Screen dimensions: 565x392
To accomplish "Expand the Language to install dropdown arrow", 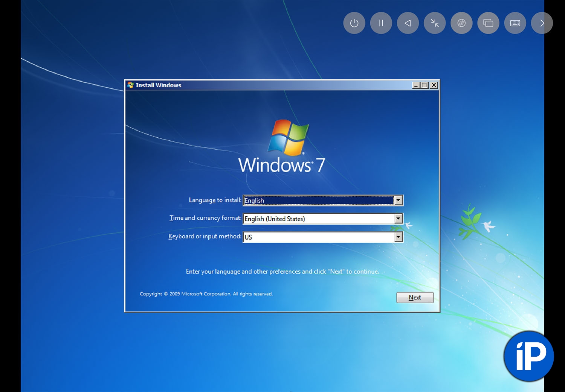I will 398,200.
